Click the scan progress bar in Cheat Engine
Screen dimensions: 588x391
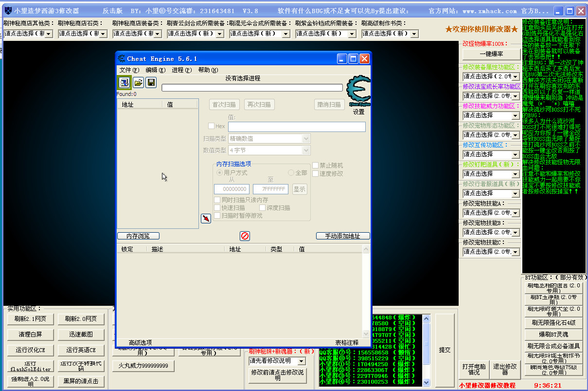[252, 88]
